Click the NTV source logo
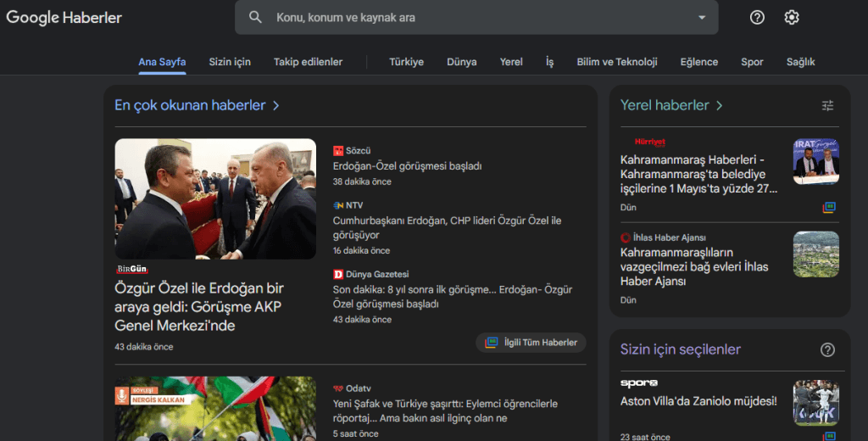This screenshot has height=441, width=868. coord(337,205)
